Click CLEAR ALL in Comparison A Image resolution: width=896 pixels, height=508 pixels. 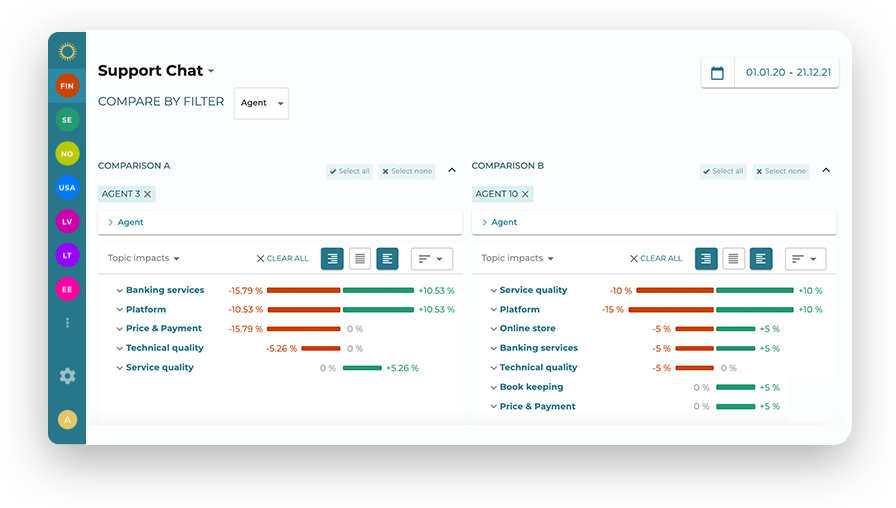click(283, 258)
